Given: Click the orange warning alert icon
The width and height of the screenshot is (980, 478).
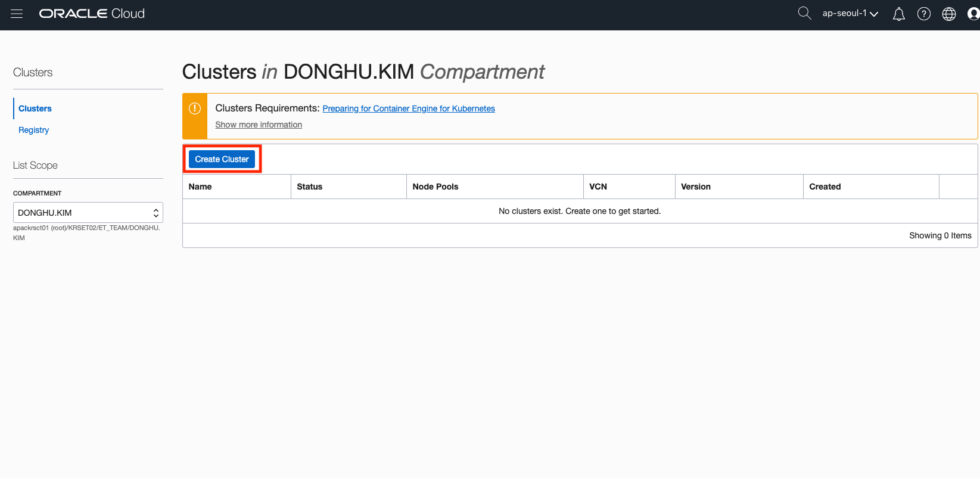Looking at the screenshot, I should (x=195, y=108).
